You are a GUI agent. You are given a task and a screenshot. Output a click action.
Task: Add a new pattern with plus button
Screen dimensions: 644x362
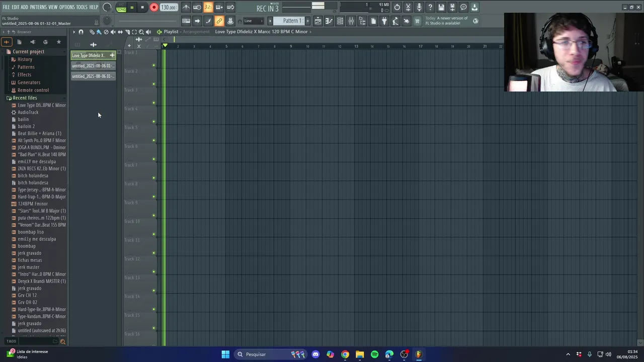[x=308, y=21]
